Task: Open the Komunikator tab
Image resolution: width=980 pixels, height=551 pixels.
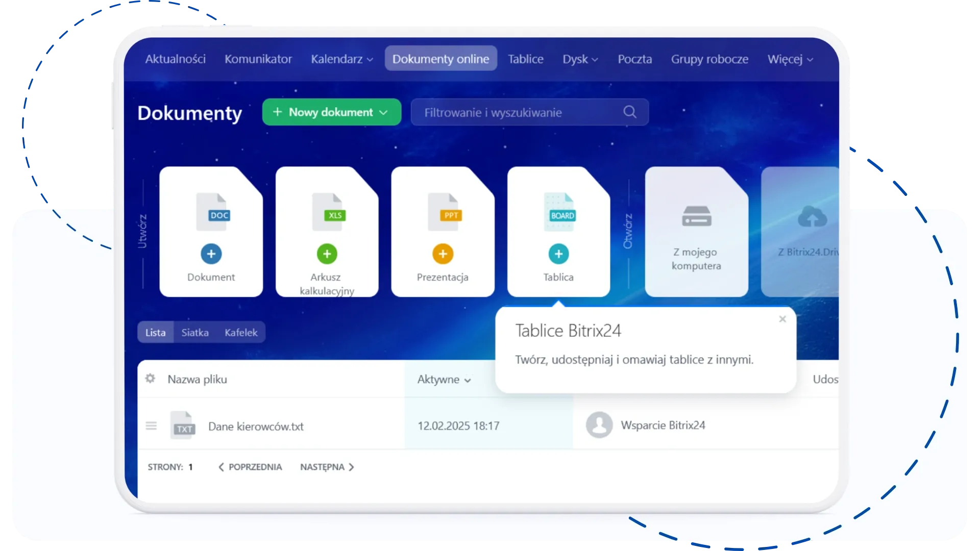Action: click(258, 59)
